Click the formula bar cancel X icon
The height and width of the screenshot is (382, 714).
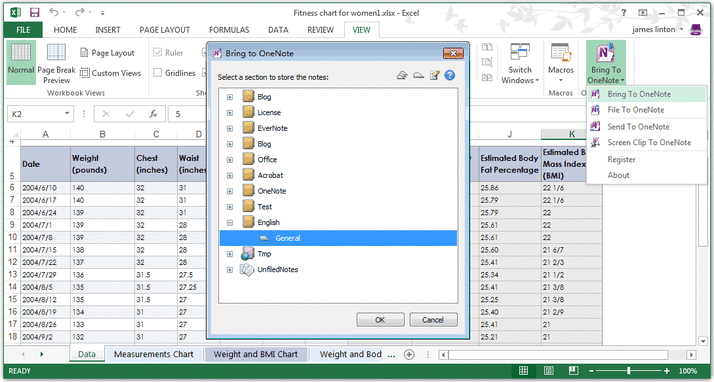(106, 114)
